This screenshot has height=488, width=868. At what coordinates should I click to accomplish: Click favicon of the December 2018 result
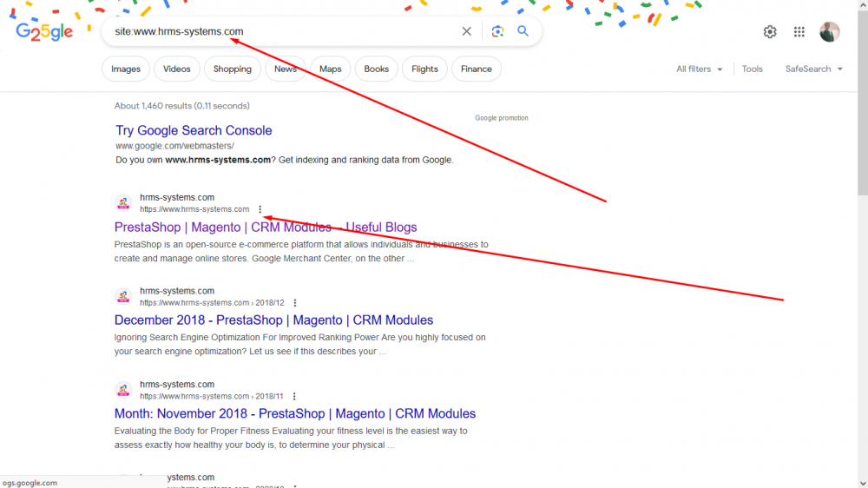coord(123,297)
